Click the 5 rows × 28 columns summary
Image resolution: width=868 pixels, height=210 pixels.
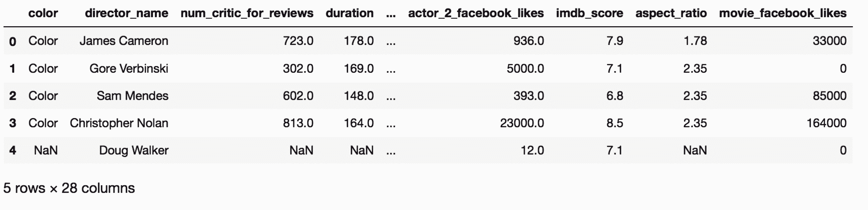69,188
